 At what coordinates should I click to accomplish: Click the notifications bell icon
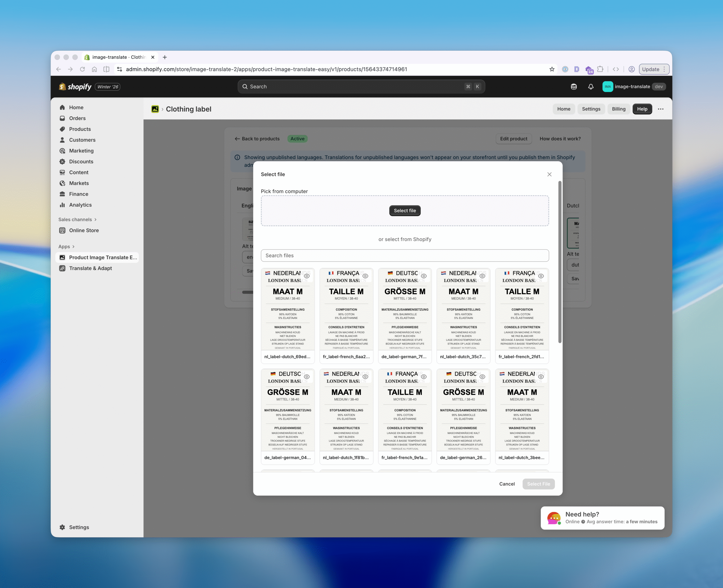point(591,87)
